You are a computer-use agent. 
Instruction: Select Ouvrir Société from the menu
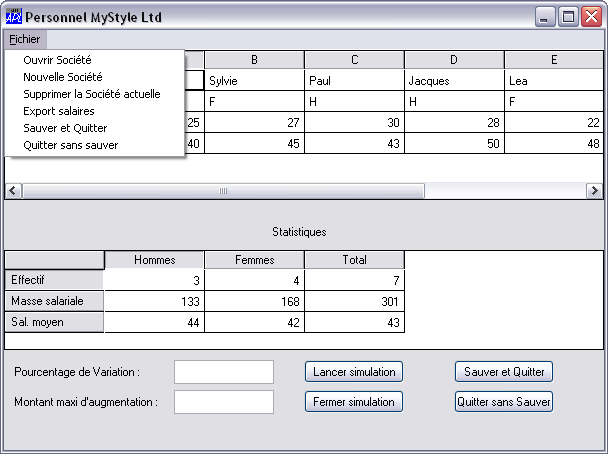tap(57, 60)
